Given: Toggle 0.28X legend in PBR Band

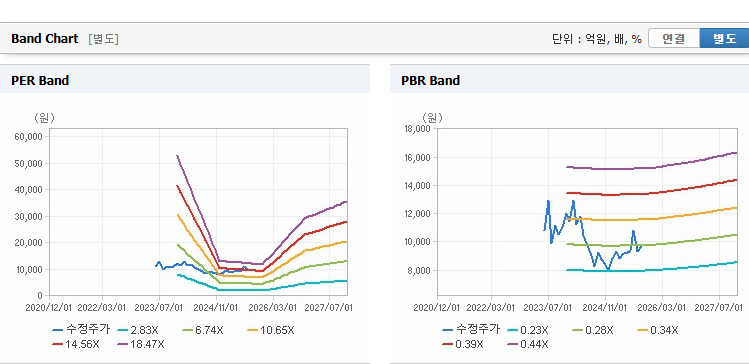Looking at the screenshot, I should coord(592,330).
